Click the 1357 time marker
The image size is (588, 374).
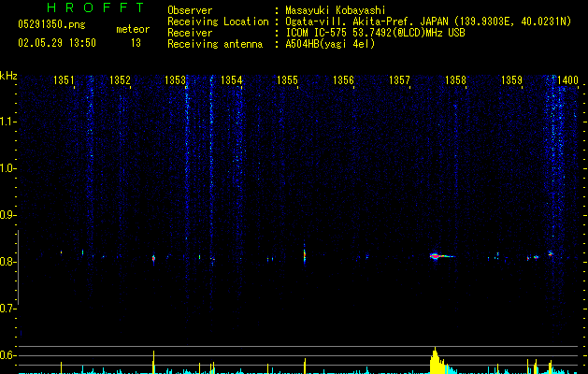399,80
